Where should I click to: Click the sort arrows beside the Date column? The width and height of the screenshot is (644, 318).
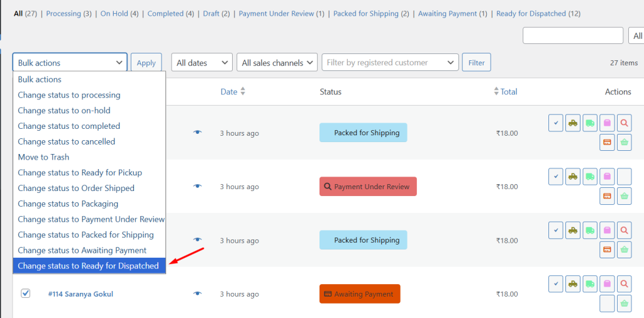pyautogui.click(x=243, y=92)
